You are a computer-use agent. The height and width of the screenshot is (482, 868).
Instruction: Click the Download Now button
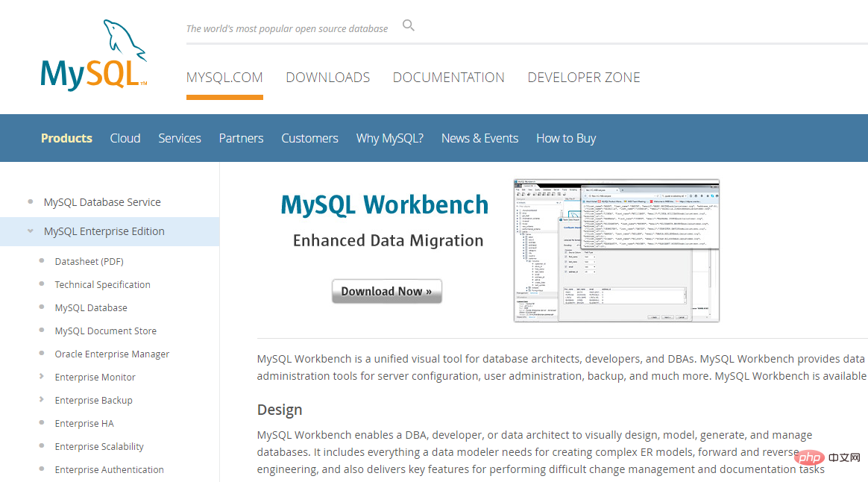pyautogui.click(x=386, y=292)
